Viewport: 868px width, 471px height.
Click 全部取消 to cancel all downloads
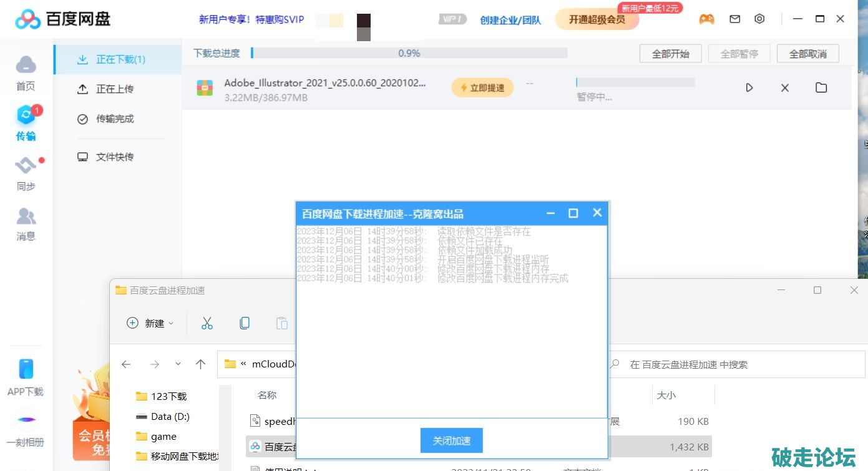[807, 54]
